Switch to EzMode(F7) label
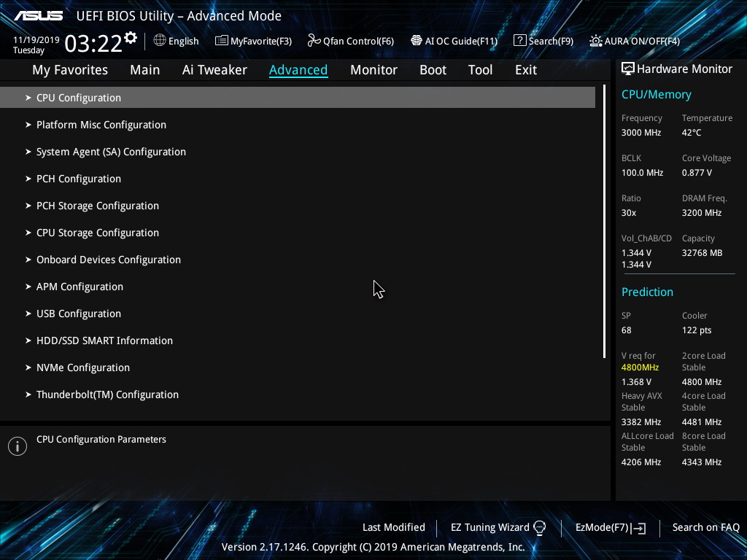This screenshot has height=560, width=747. pos(602,528)
